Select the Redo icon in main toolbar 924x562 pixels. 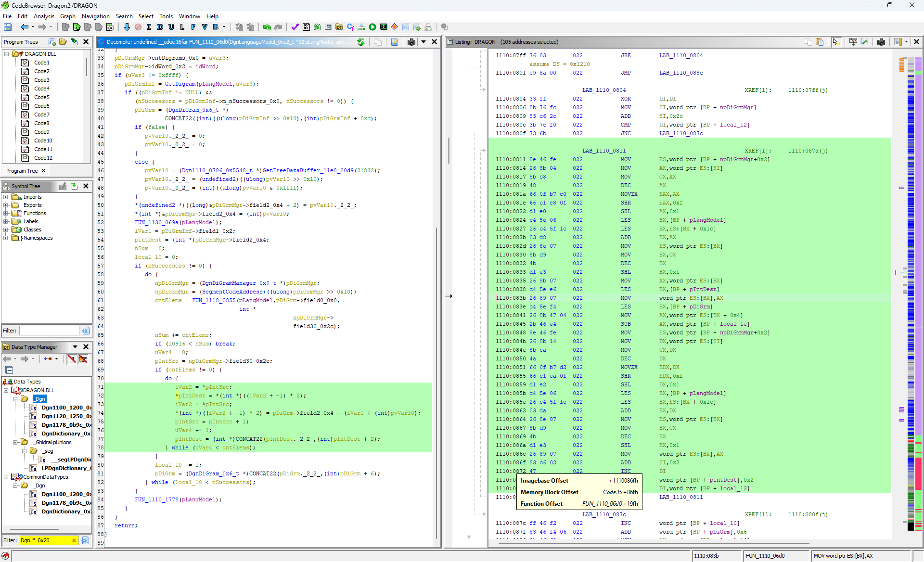(279, 27)
